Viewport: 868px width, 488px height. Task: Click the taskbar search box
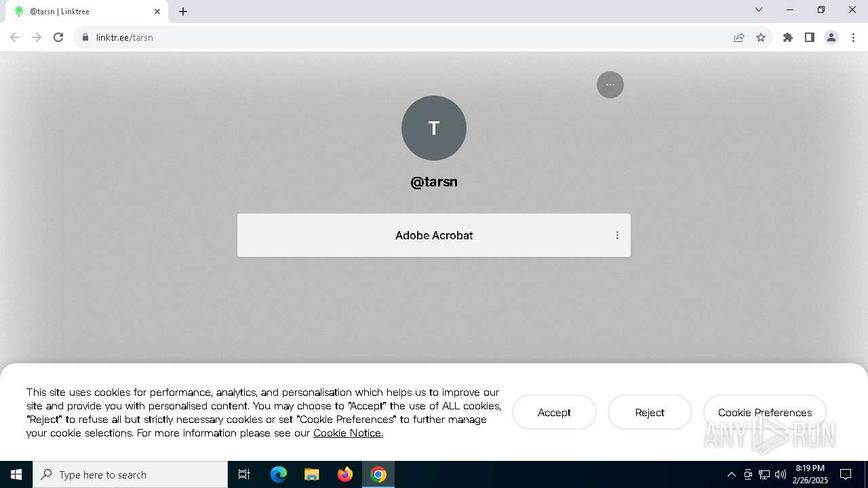point(130,474)
